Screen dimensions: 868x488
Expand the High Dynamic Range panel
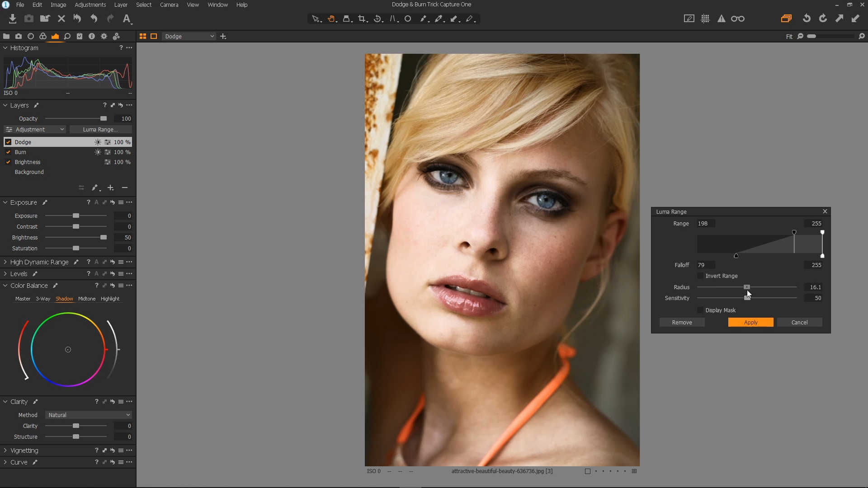point(5,262)
